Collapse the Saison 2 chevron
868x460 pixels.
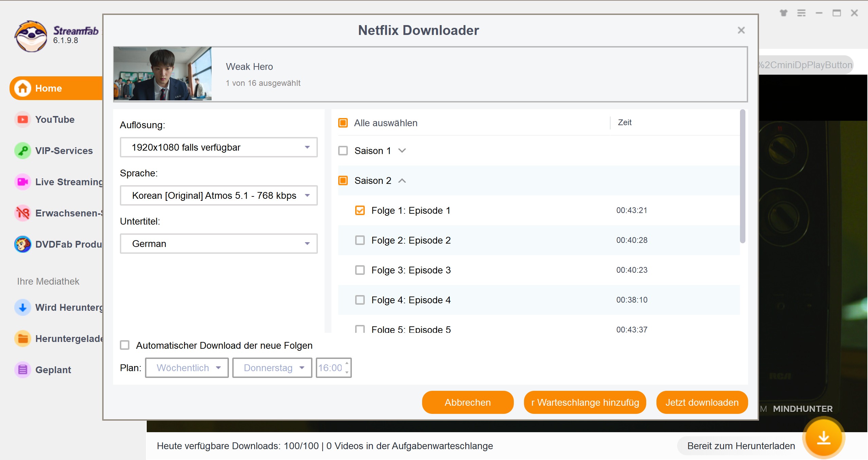402,180
